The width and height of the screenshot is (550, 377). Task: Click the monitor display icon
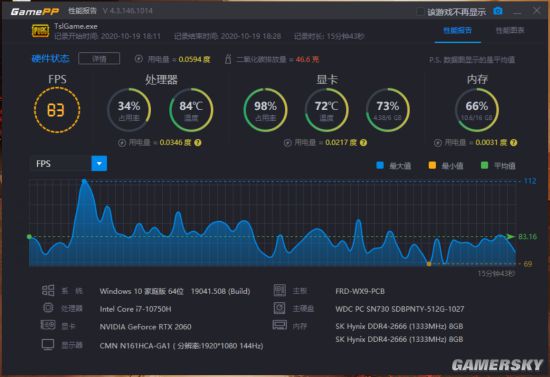click(x=48, y=344)
